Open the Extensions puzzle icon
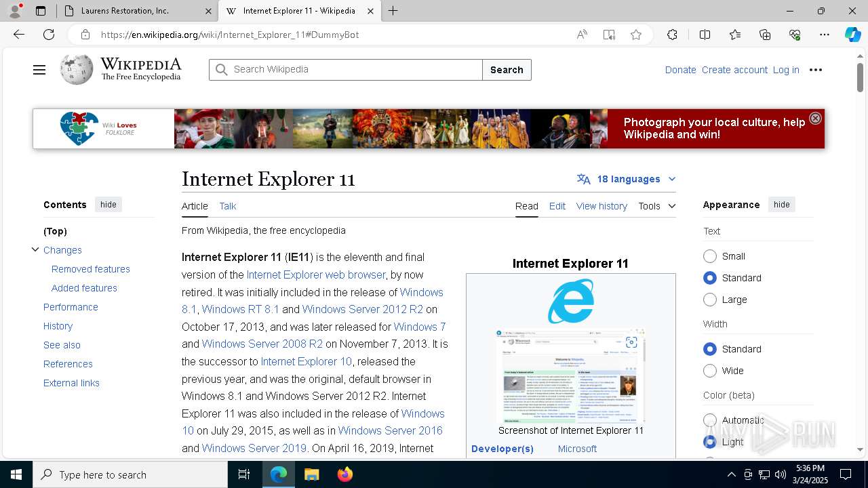This screenshot has width=868, height=488. 672,35
